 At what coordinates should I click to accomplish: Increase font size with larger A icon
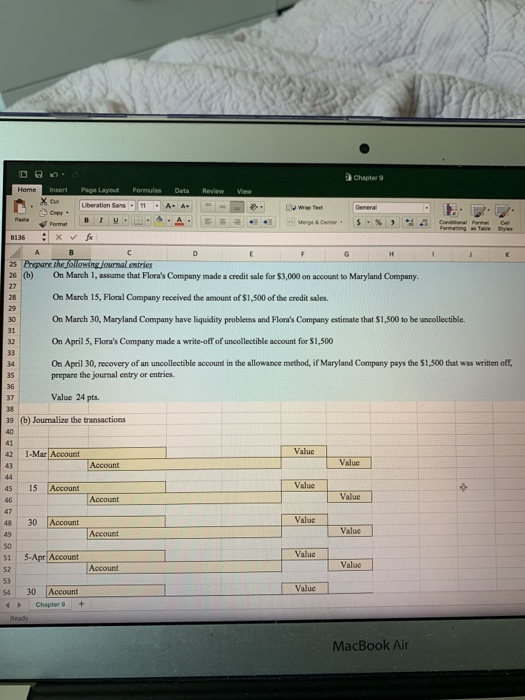click(x=170, y=206)
